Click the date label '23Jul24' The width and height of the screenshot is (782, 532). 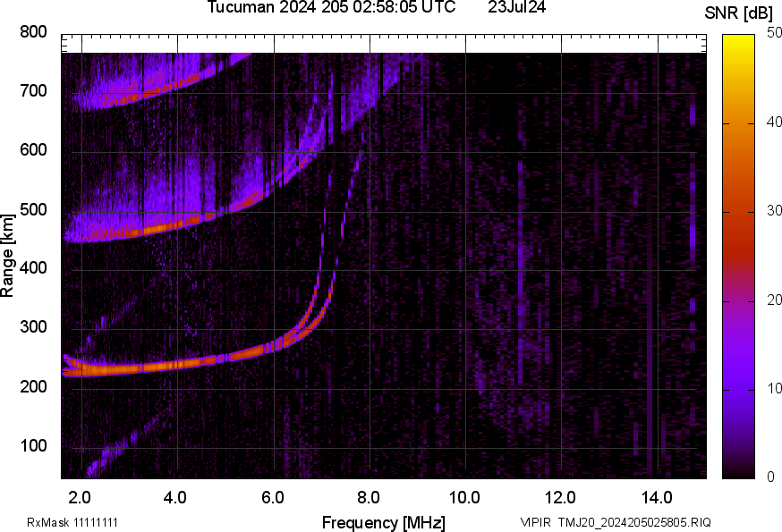pos(516,7)
